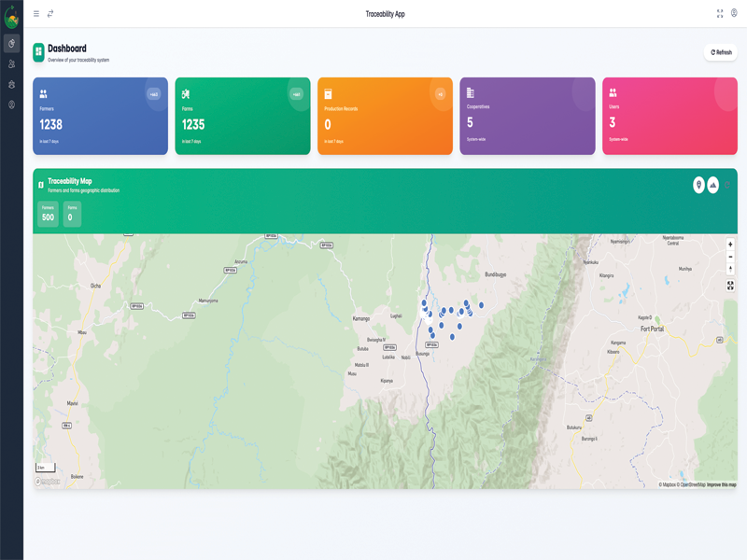Image resolution: width=747 pixels, height=560 pixels.
Task: Open the Farmers statistics card
Action: click(x=100, y=117)
